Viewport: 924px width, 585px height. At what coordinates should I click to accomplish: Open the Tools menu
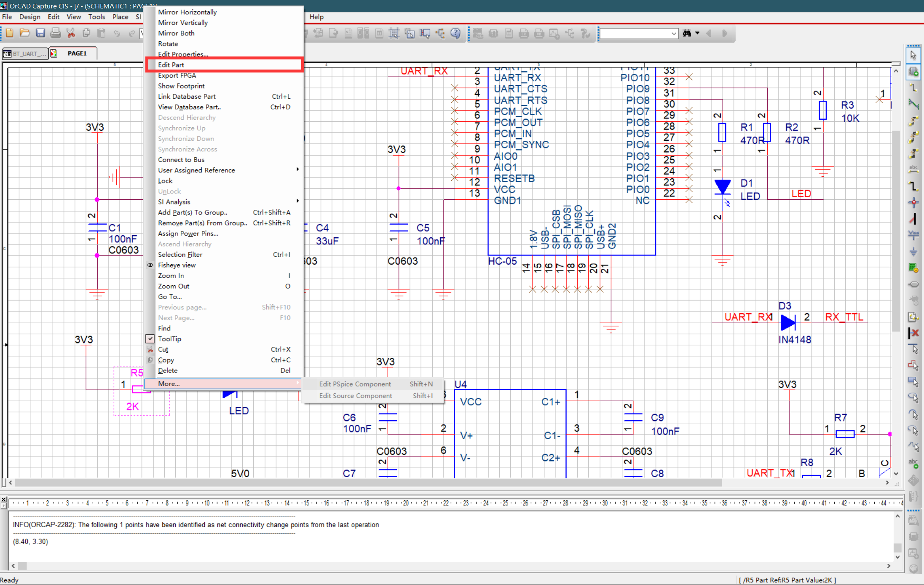96,17
